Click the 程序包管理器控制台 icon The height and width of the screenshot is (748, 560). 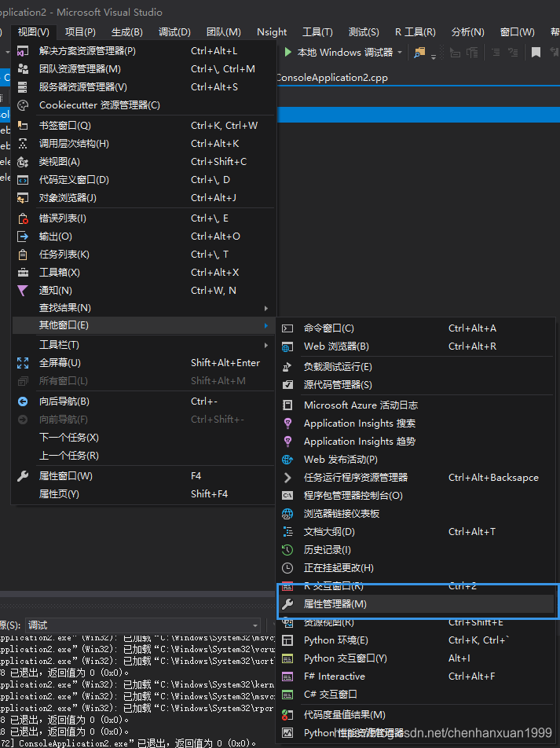coord(287,496)
